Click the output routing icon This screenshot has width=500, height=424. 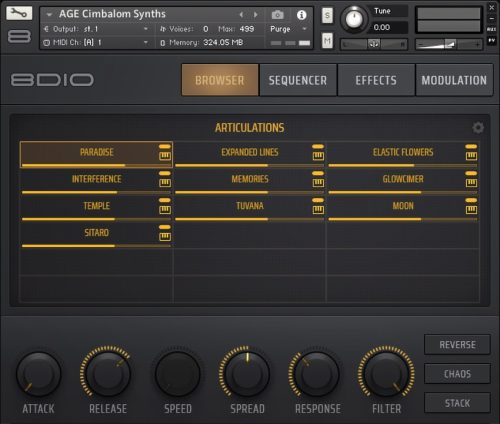[46, 29]
